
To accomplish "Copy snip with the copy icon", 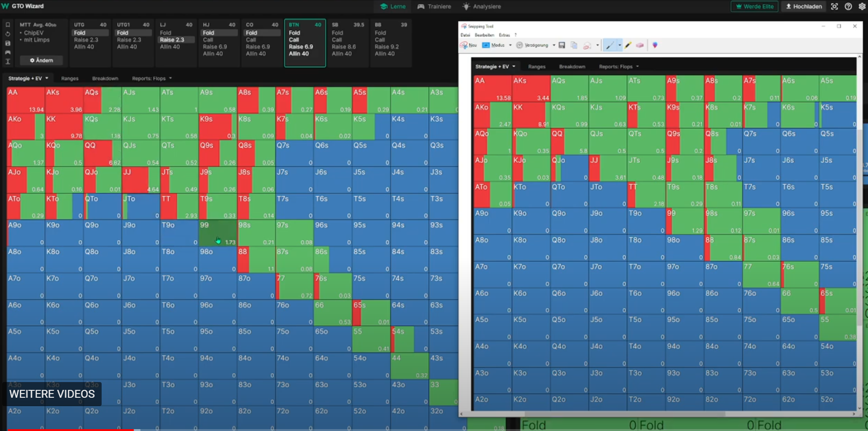I will (x=574, y=45).
